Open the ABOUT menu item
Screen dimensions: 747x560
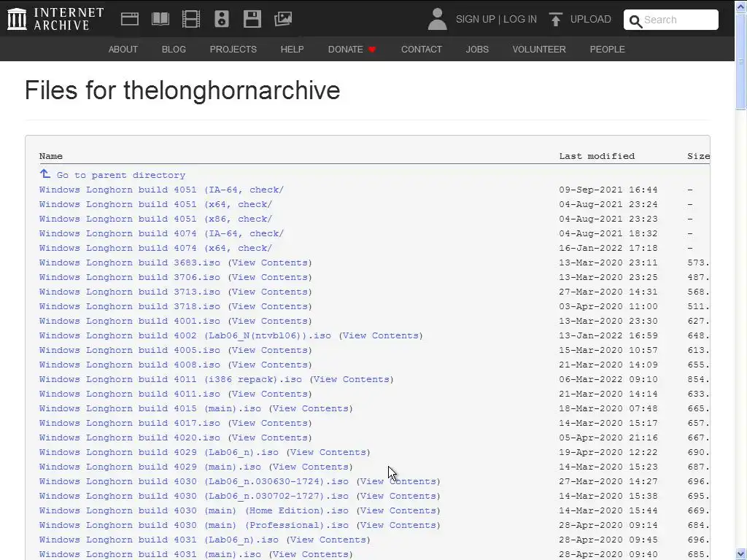pyautogui.click(x=123, y=49)
